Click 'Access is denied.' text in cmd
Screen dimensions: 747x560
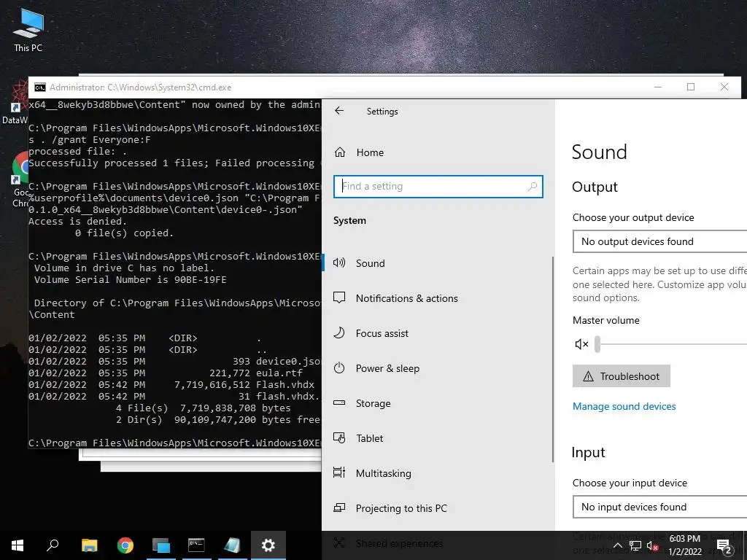point(77,222)
